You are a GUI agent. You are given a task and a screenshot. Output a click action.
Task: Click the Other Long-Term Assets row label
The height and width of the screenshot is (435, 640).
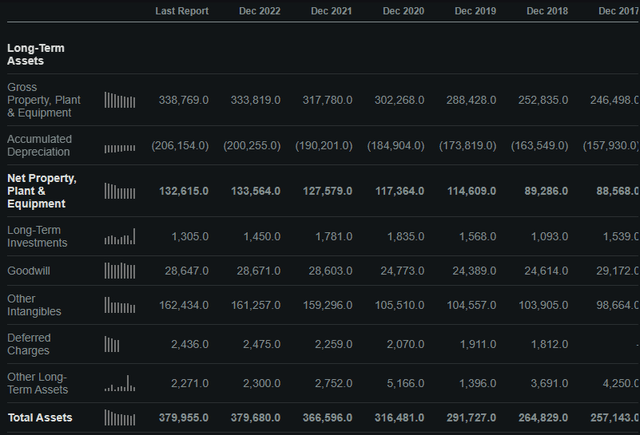point(38,383)
